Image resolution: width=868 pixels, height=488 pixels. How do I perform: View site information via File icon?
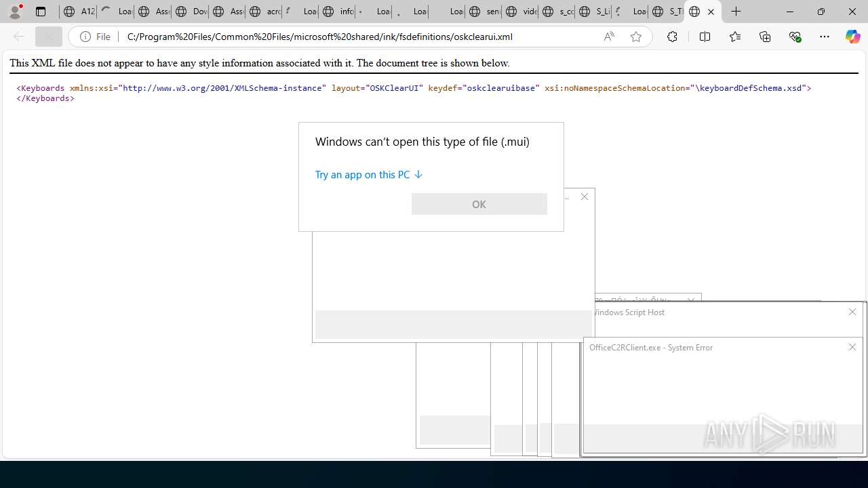pyautogui.click(x=95, y=37)
